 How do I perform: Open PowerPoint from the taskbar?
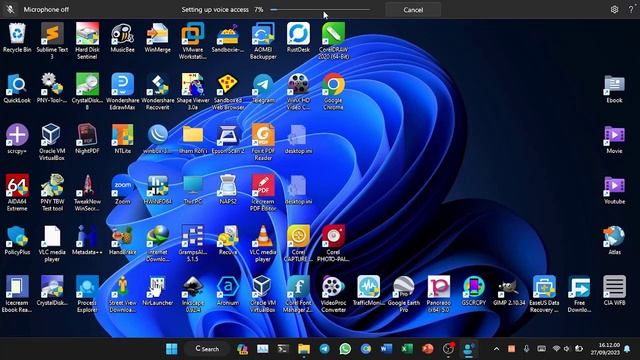point(428,349)
